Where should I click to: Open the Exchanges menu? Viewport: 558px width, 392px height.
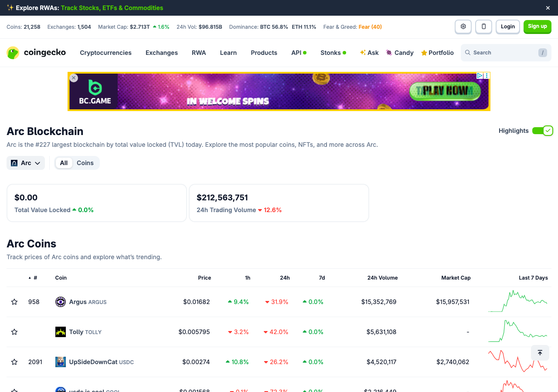[162, 53]
